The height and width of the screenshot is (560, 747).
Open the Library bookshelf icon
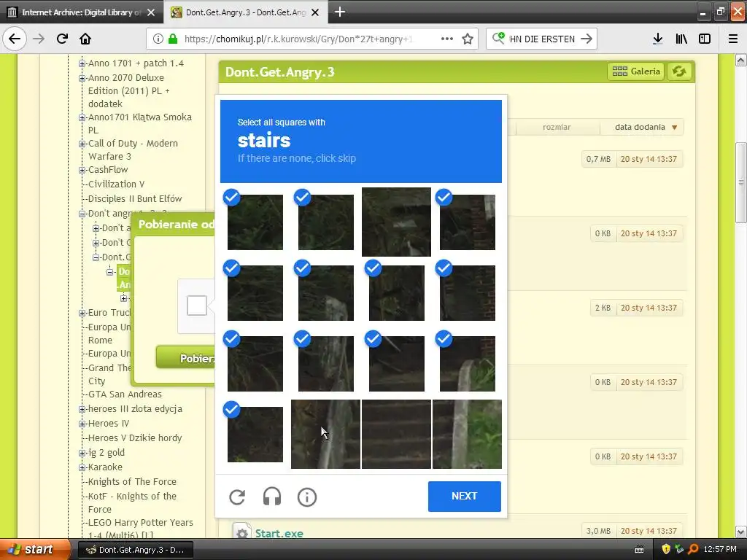tap(681, 39)
